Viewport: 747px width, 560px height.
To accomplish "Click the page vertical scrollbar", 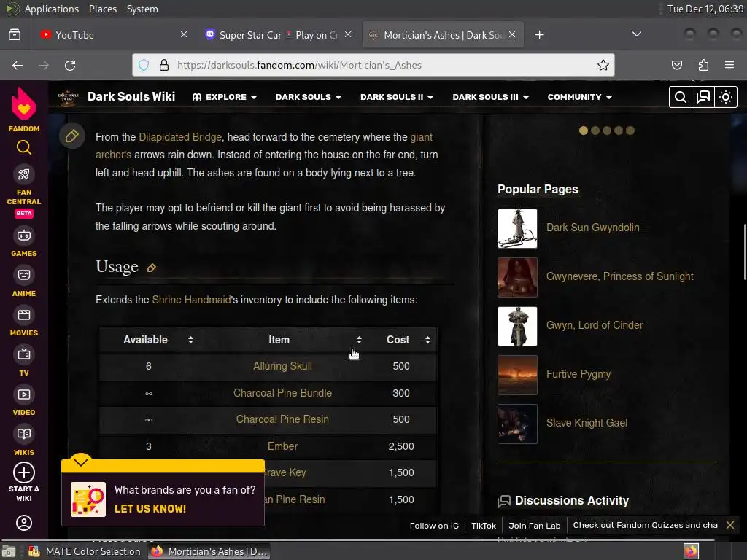I will (x=744, y=252).
